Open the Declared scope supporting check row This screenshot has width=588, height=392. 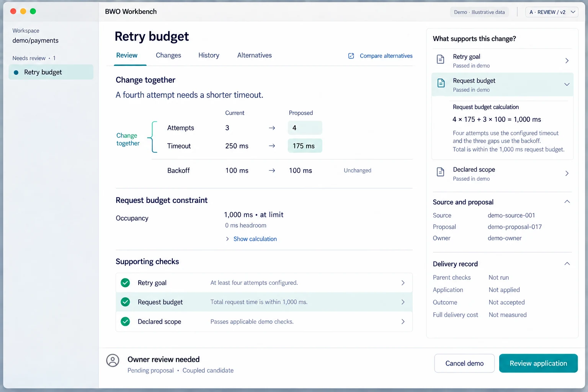[x=264, y=322]
